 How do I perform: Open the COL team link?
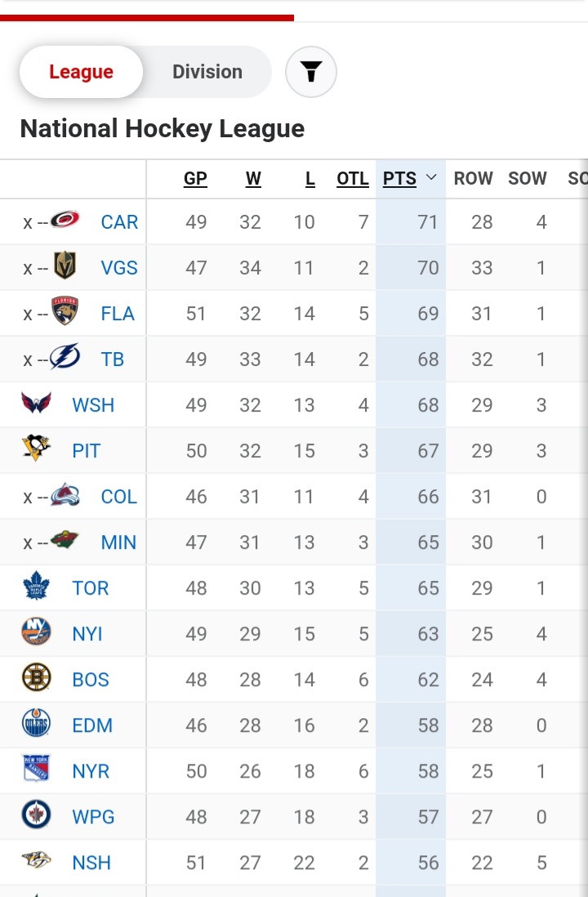click(x=119, y=497)
